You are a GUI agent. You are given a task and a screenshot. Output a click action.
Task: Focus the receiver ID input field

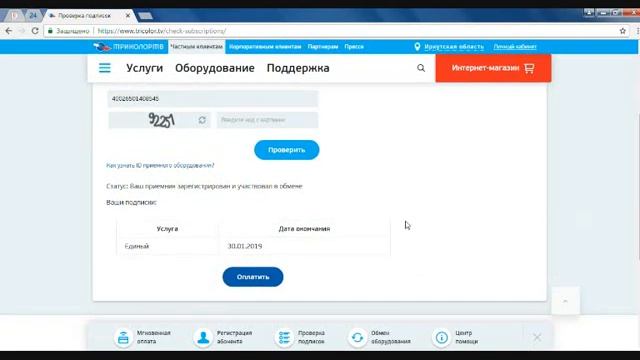[x=213, y=99]
